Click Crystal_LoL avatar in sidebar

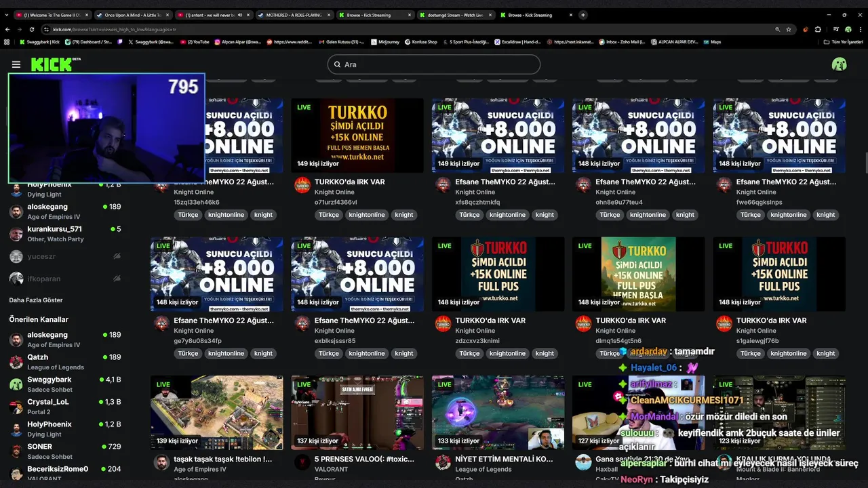[x=16, y=407]
